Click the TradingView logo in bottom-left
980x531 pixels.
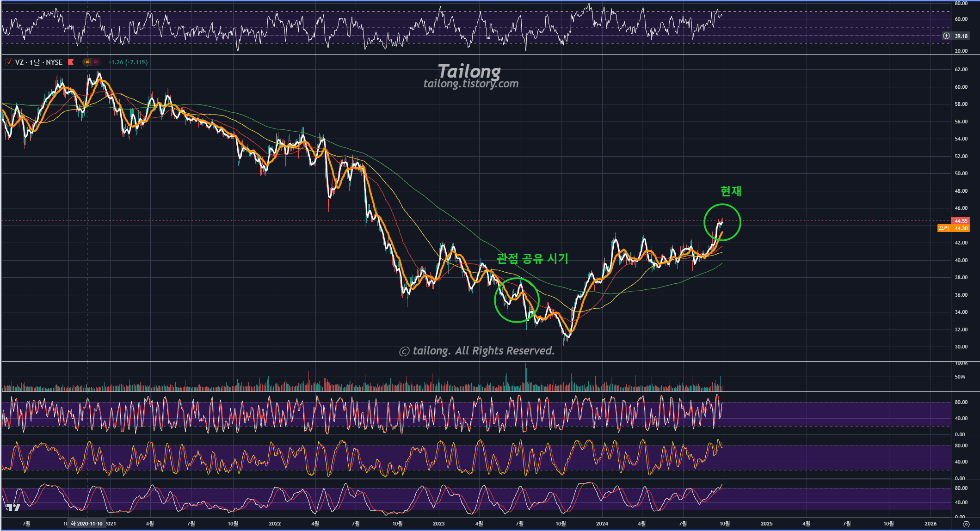[13, 507]
